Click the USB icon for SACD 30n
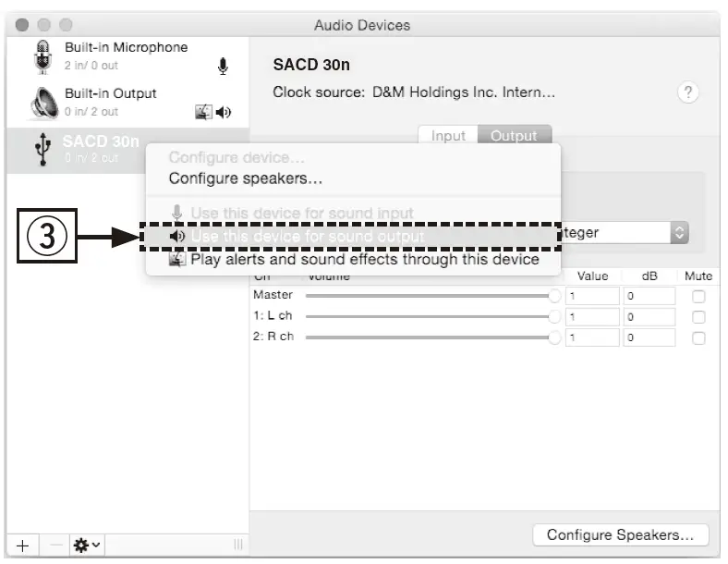 pos(42,149)
